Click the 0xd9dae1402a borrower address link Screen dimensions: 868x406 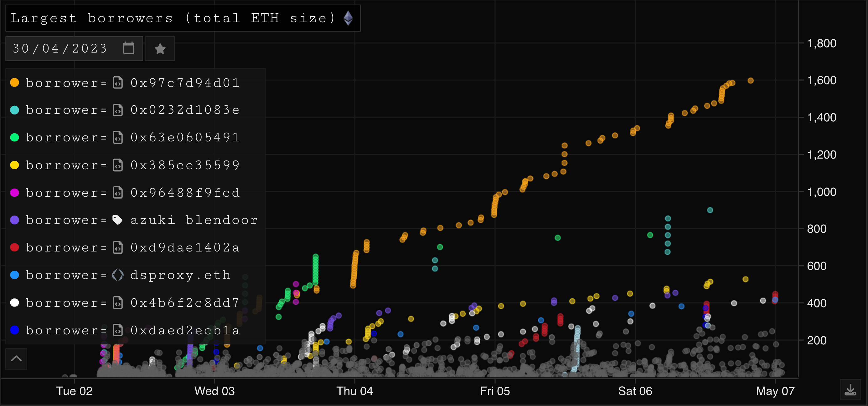185,247
